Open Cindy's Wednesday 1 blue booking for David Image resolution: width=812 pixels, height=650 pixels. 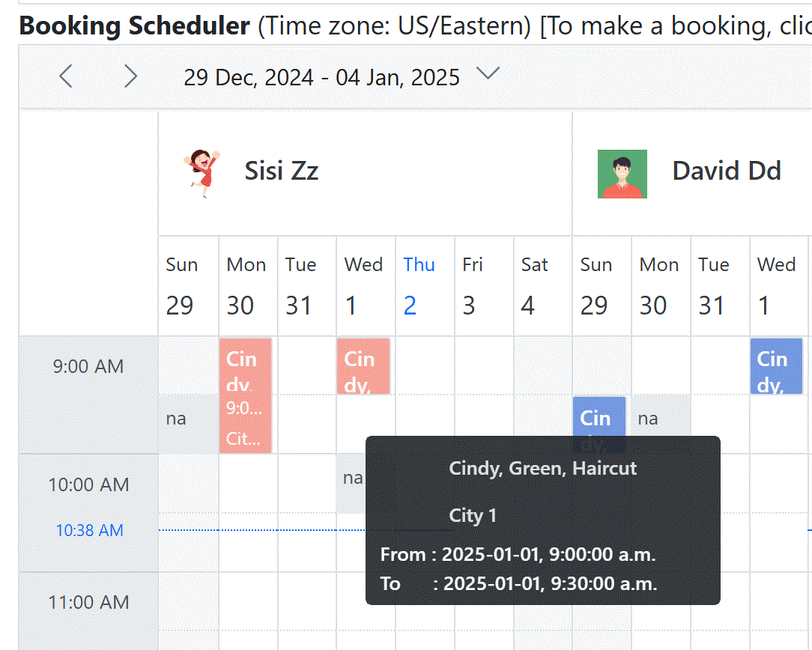click(x=776, y=366)
